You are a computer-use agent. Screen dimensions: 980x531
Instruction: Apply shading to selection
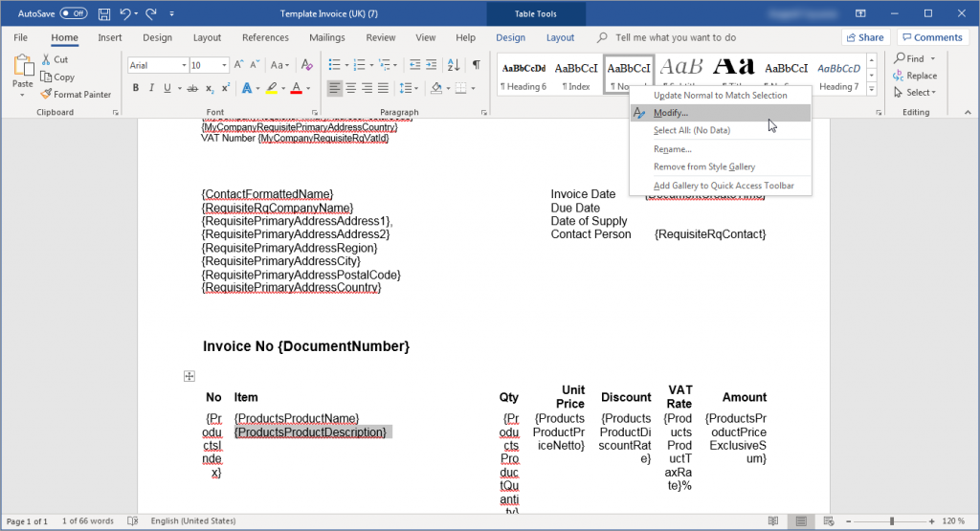tap(436, 88)
